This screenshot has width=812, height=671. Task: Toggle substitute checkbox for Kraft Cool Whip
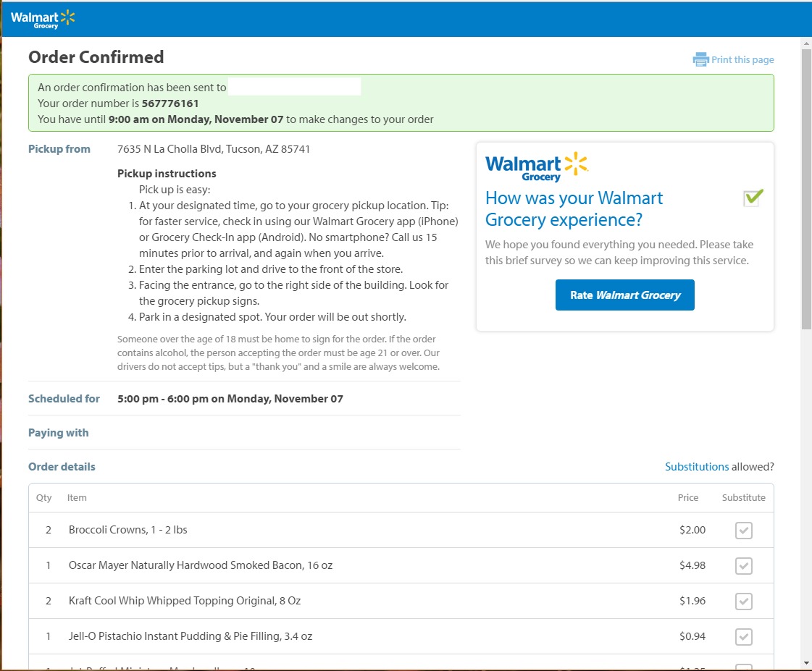click(x=743, y=602)
